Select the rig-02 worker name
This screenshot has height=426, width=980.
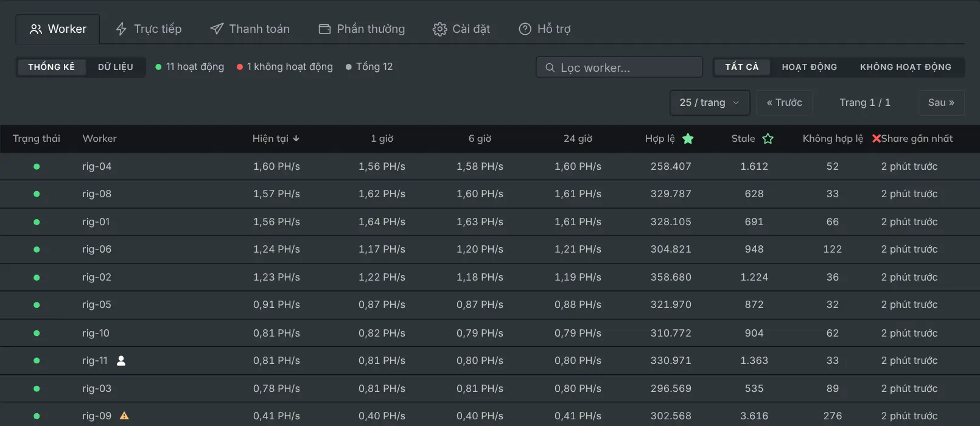(97, 278)
